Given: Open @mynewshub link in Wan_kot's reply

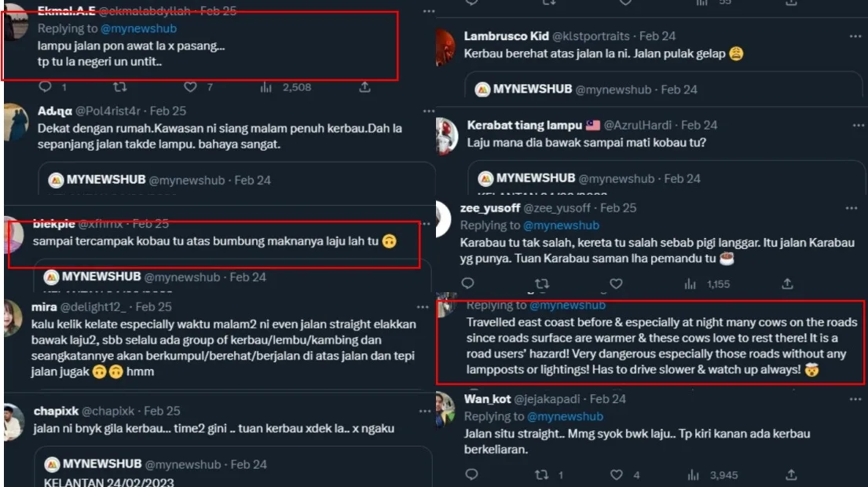Looking at the screenshot, I should click(x=565, y=416).
